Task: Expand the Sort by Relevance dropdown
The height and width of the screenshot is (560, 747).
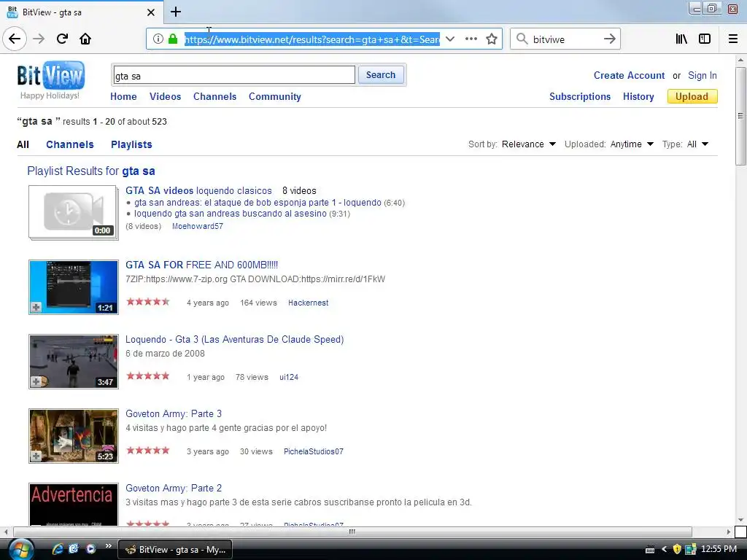Action: click(529, 144)
